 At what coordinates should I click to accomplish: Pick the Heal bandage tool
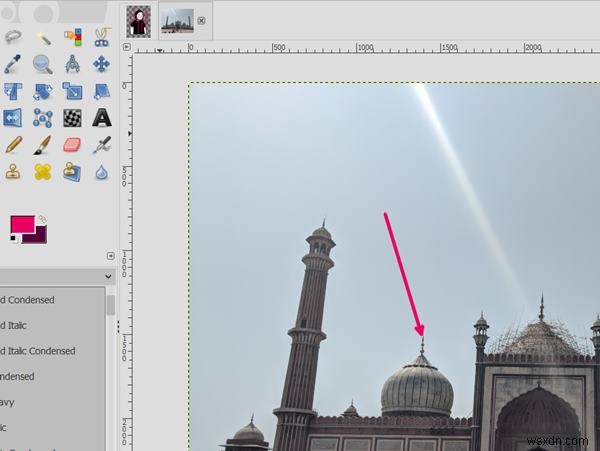tap(43, 172)
